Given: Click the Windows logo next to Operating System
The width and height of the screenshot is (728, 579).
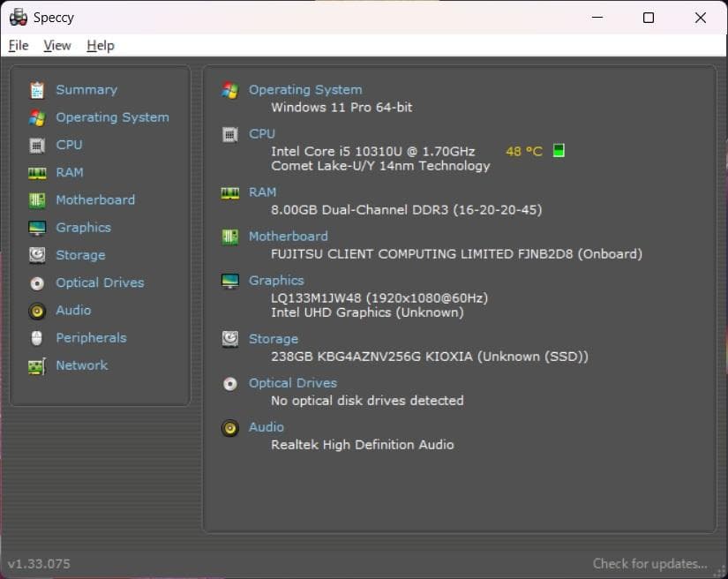Looking at the screenshot, I should [229, 89].
